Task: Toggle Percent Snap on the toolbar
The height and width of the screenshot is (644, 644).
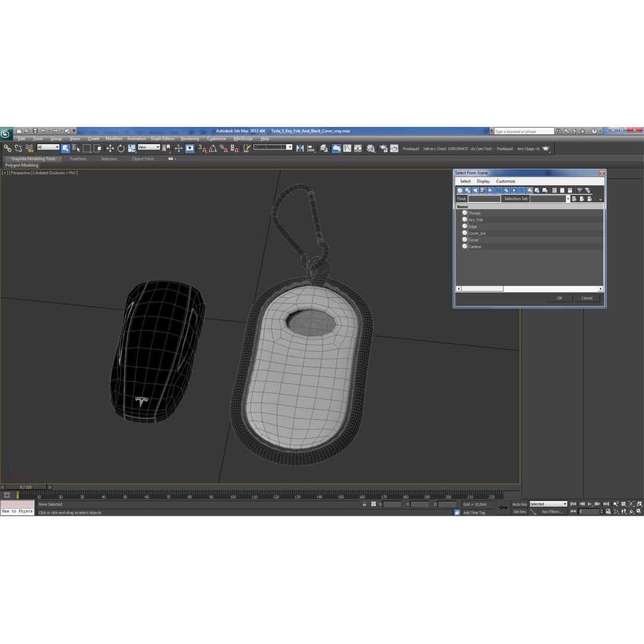Action: click(x=224, y=148)
